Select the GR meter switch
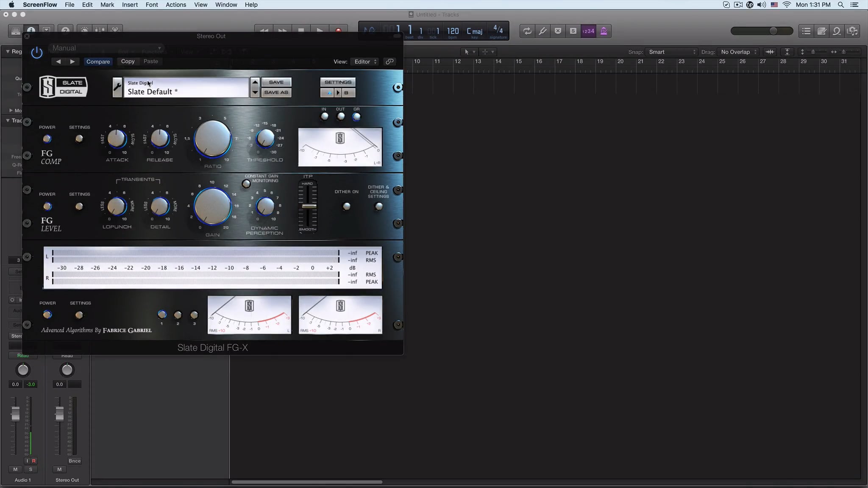868x488 pixels. (x=356, y=116)
